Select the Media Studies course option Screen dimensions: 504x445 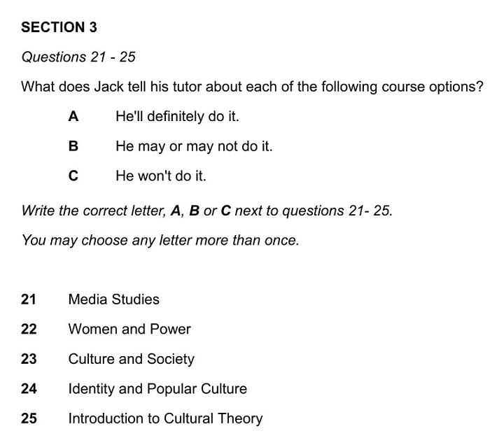click(x=113, y=299)
